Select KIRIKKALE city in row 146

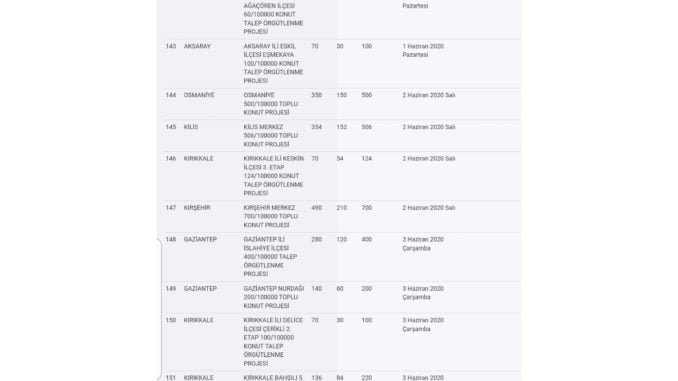(198, 159)
